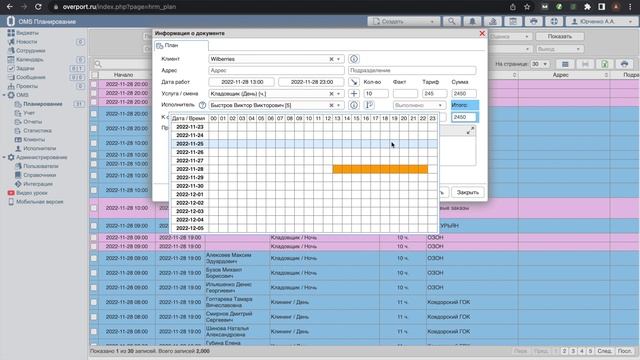The image size is (640, 360).
Task: Reload the browser page
Action: pos(38,7)
